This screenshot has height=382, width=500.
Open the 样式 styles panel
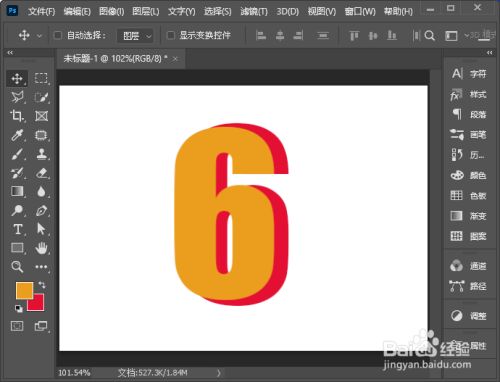coord(469,94)
